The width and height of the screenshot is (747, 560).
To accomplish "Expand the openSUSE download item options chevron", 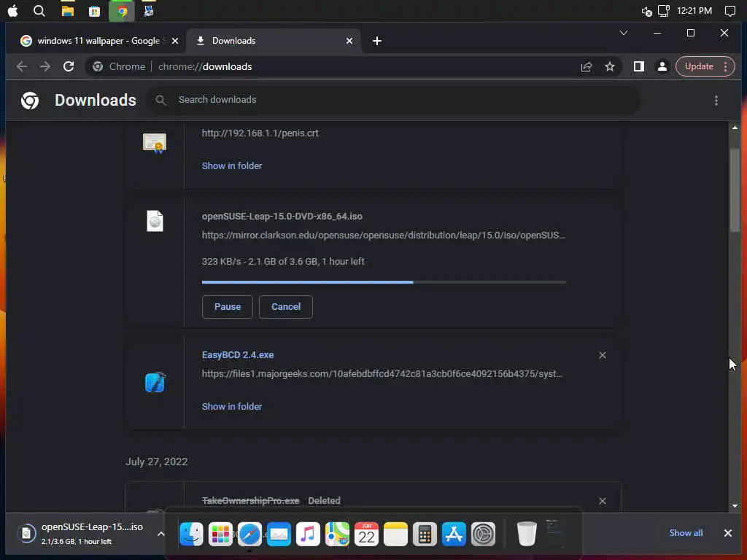I will (161, 534).
